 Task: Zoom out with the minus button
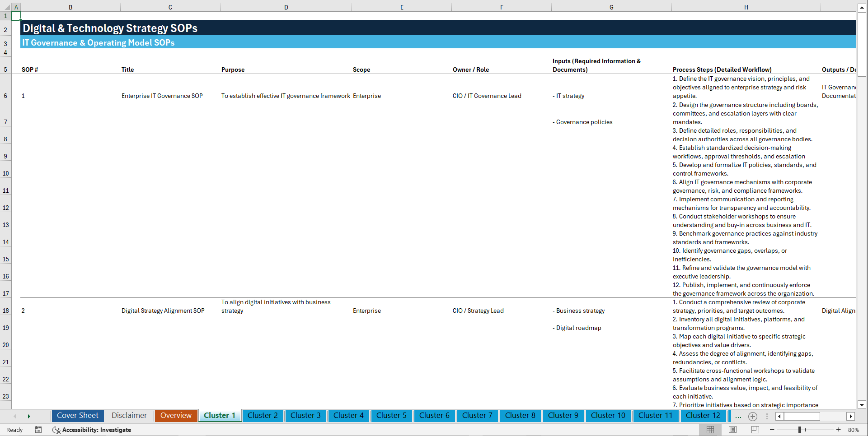[772, 430]
